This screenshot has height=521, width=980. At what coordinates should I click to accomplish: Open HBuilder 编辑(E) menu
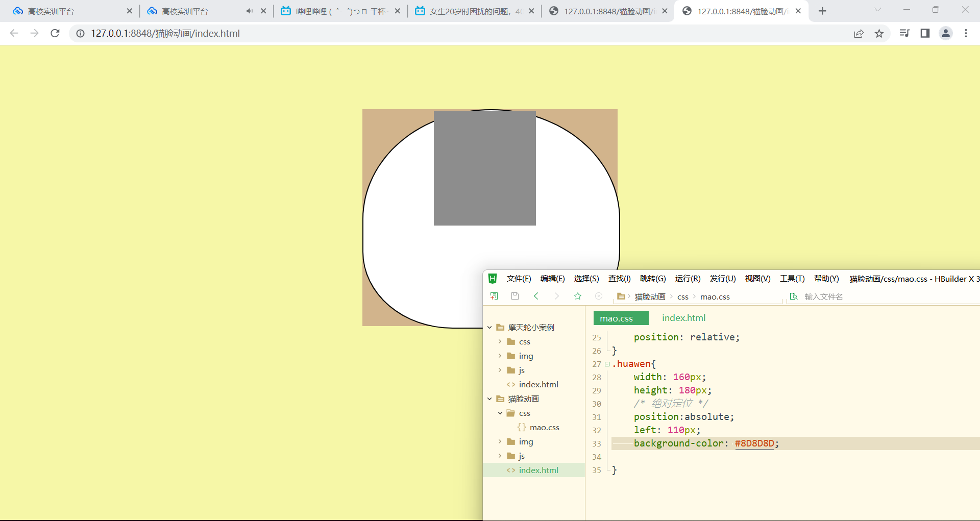(552, 278)
